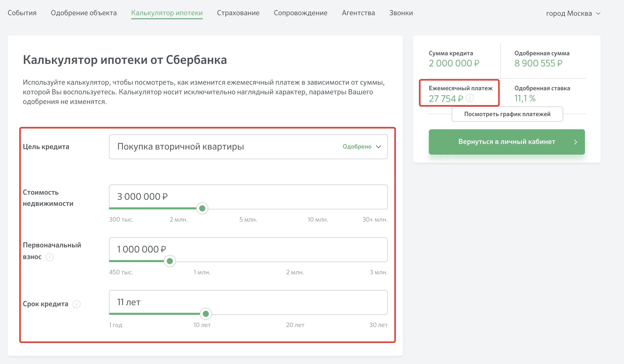Screen dimensions: 624x364
Task: Switch to the Агентства tab
Action: (x=358, y=13)
